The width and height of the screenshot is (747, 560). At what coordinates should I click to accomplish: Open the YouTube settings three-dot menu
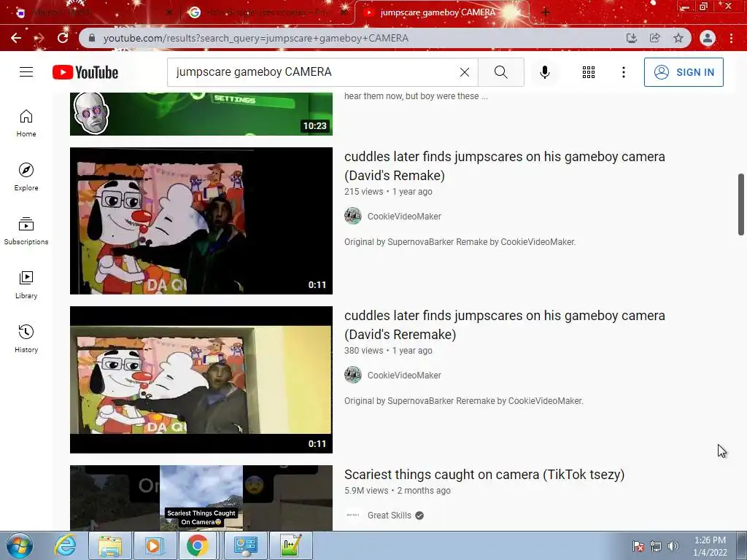point(623,72)
